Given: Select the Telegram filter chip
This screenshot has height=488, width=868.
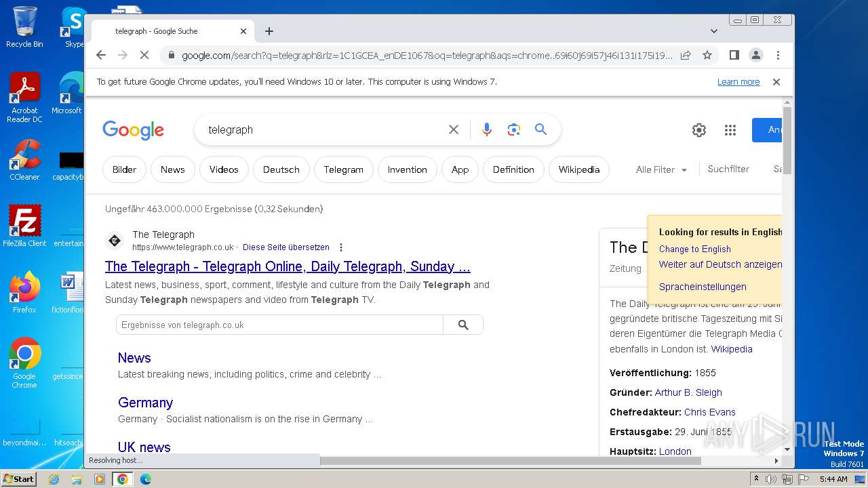Looking at the screenshot, I should 344,169.
